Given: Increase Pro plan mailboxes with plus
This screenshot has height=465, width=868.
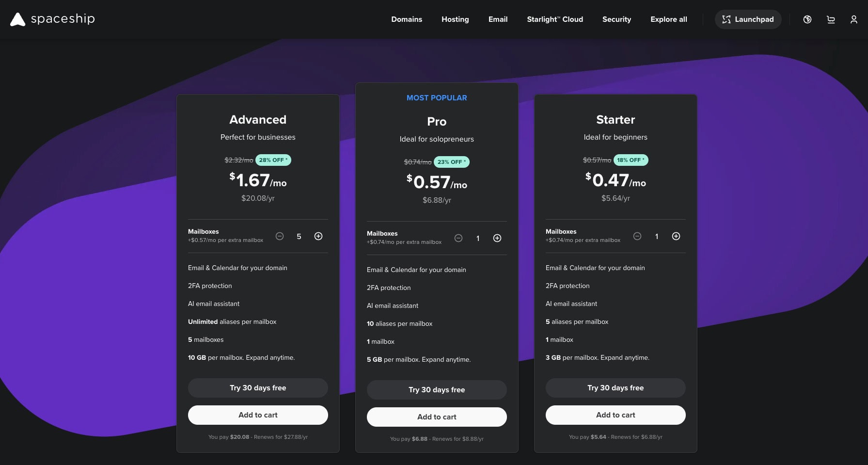Looking at the screenshot, I should pyautogui.click(x=497, y=238).
